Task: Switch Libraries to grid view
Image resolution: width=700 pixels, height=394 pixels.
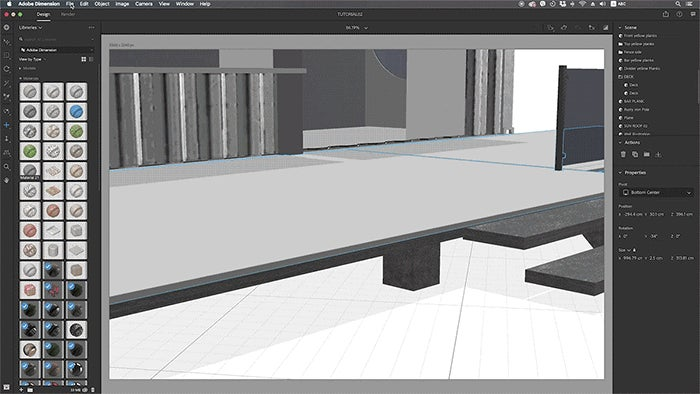Action: [83, 59]
